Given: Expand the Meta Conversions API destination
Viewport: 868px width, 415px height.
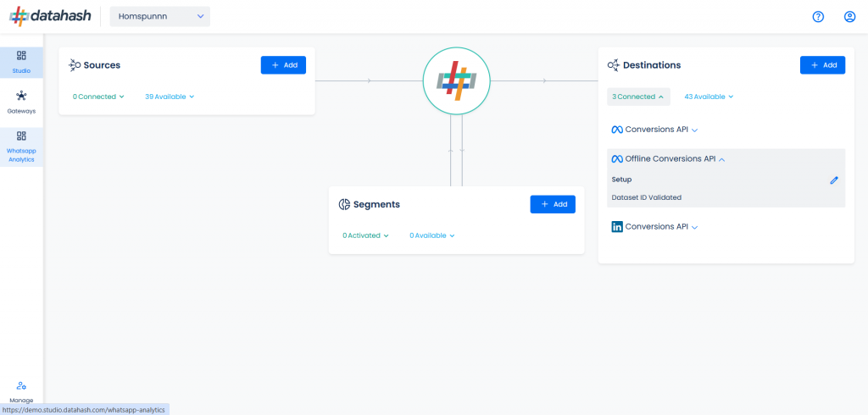Looking at the screenshot, I should tap(654, 130).
